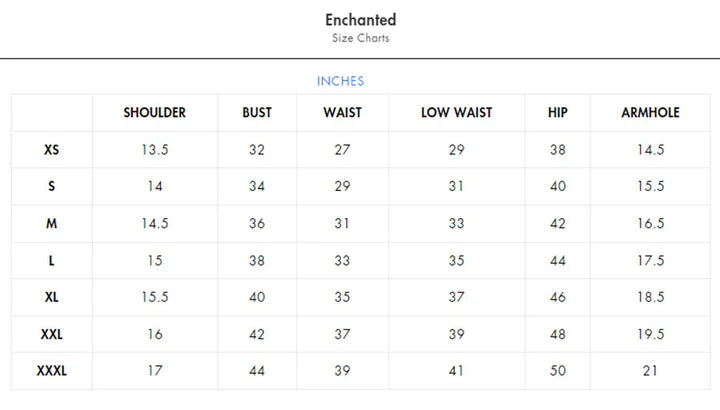Image resolution: width=720 pixels, height=410 pixels.
Task: Click the ARMHOLE column header
Action: (x=650, y=113)
